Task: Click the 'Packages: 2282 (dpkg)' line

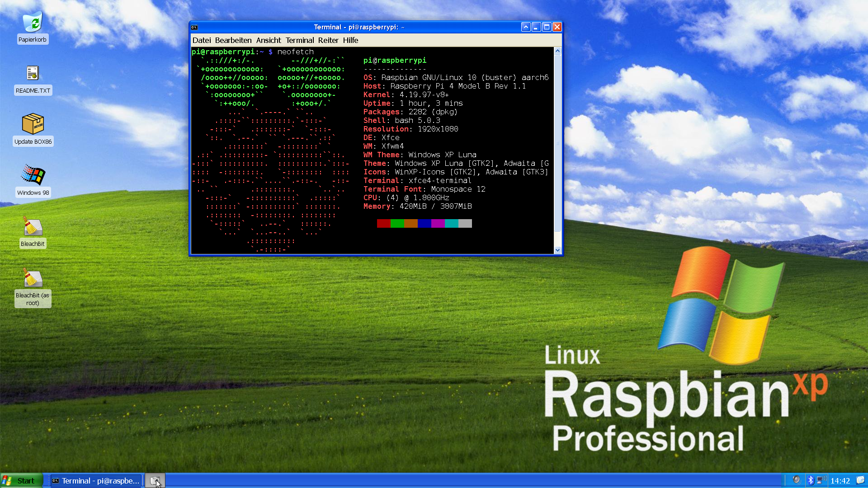Action: coord(410,112)
